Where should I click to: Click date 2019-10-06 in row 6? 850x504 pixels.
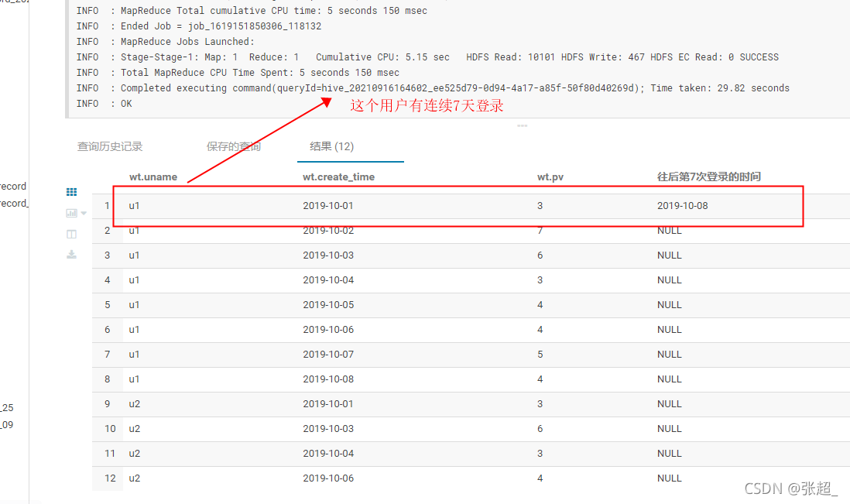coord(328,330)
